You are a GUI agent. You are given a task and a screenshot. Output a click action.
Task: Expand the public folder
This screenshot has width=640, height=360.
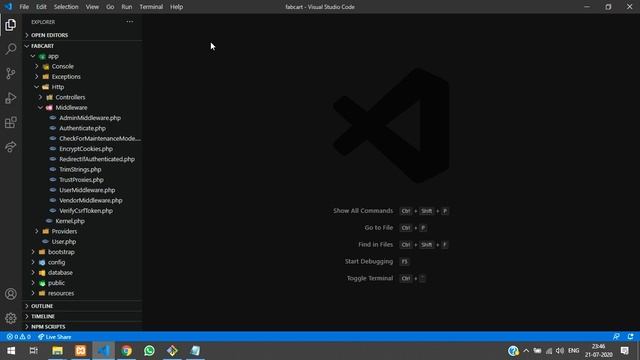[x=82, y=283]
